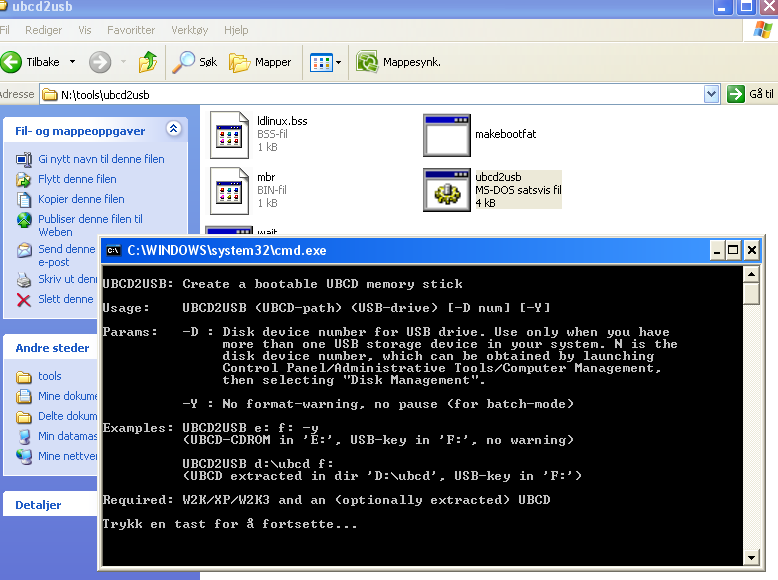This screenshot has width=778, height=580.
Task: Go back with the green Tilbake arrow
Action: click(x=30, y=62)
